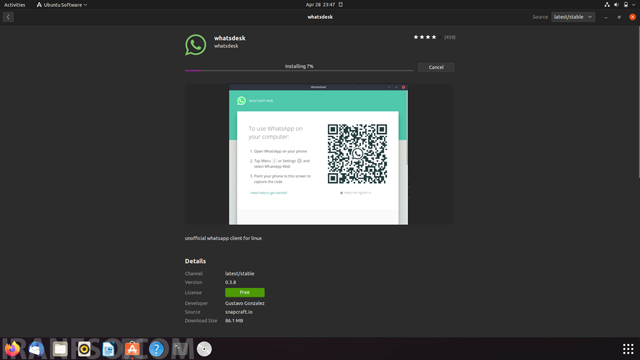Go back using the header arrow
This screenshot has width=640, height=360.
[x=8, y=17]
